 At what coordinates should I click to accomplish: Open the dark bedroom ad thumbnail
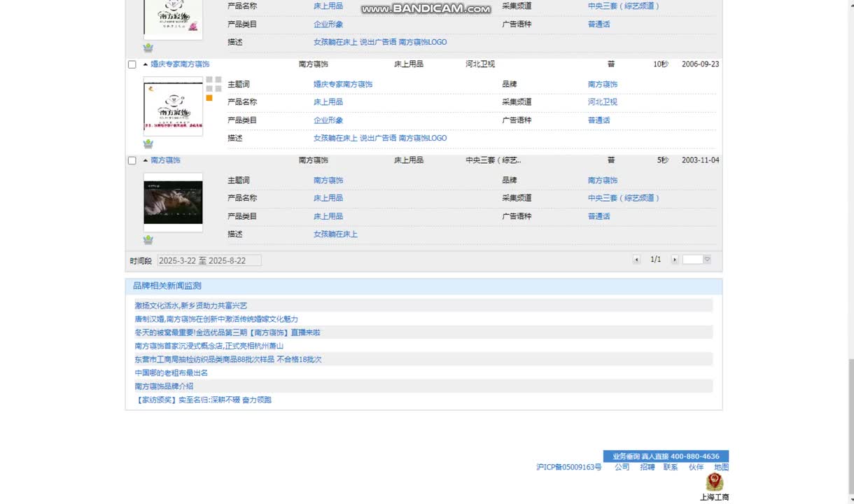173,202
